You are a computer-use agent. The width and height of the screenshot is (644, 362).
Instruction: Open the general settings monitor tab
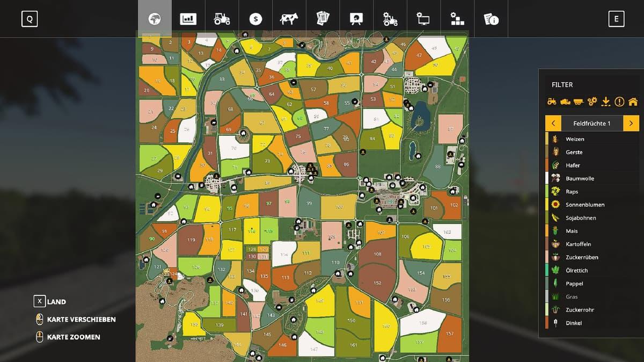(423, 19)
